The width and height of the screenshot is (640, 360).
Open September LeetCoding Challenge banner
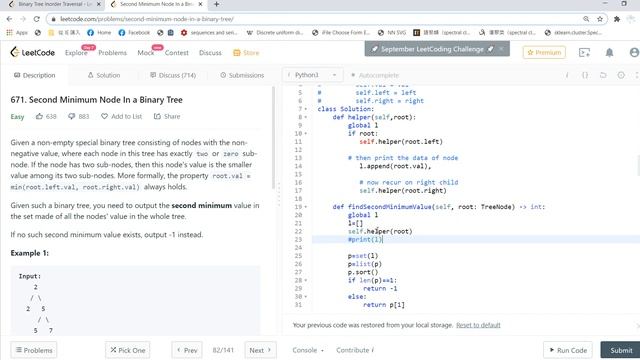tap(432, 49)
